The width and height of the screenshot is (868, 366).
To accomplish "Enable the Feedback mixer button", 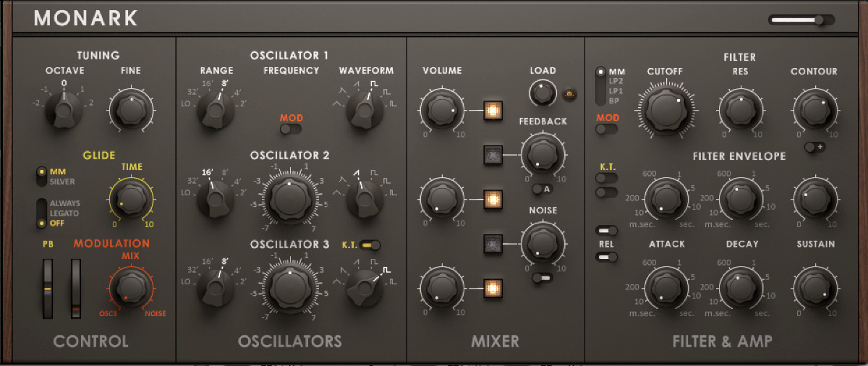I will 493,154.
